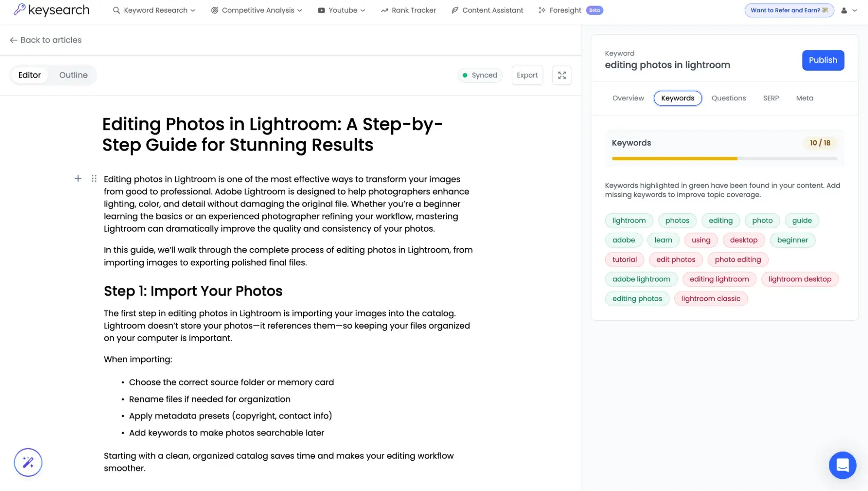Expand the editor with the fullscreen icon
The height and width of the screenshot is (491, 868).
coord(561,75)
